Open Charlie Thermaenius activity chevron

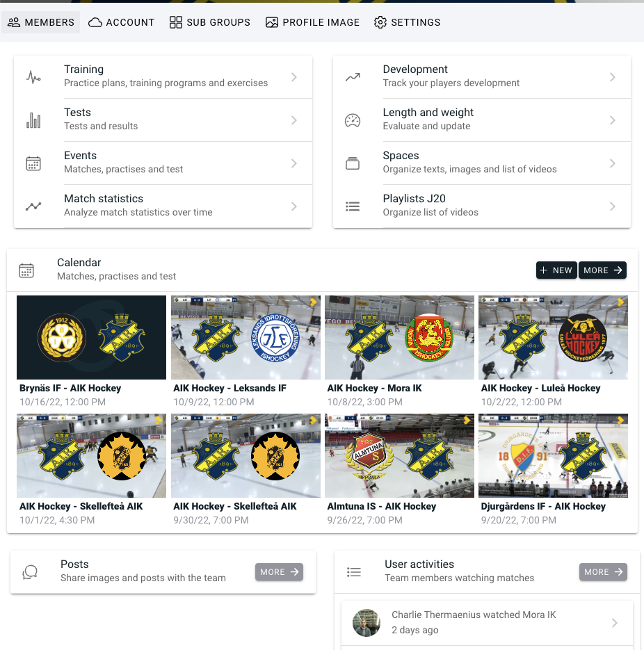(615, 623)
